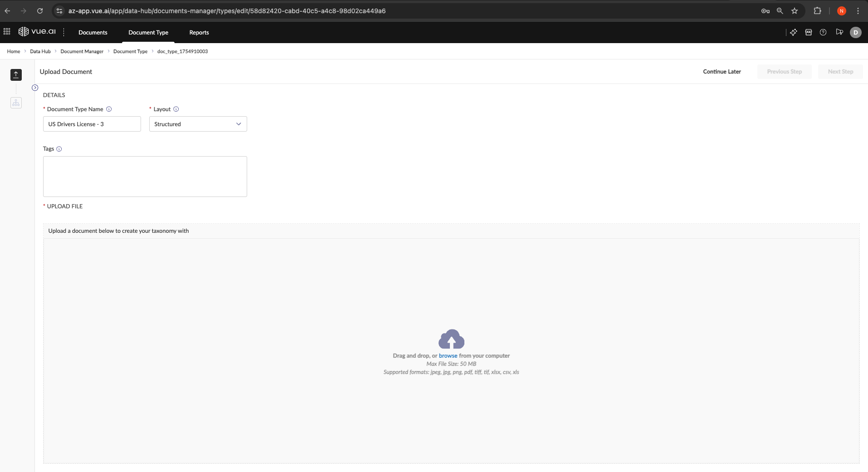
Task: Click the Layout field info icon
Action: 176,109
